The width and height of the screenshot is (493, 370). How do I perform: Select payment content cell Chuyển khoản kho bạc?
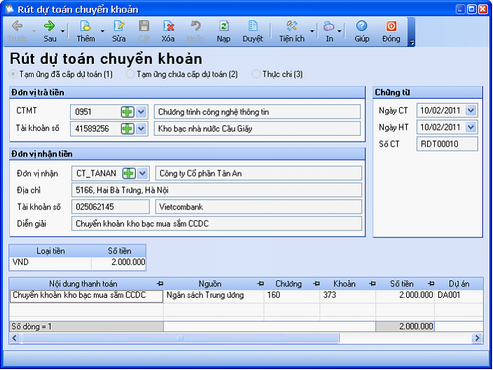tap(86, 296)
